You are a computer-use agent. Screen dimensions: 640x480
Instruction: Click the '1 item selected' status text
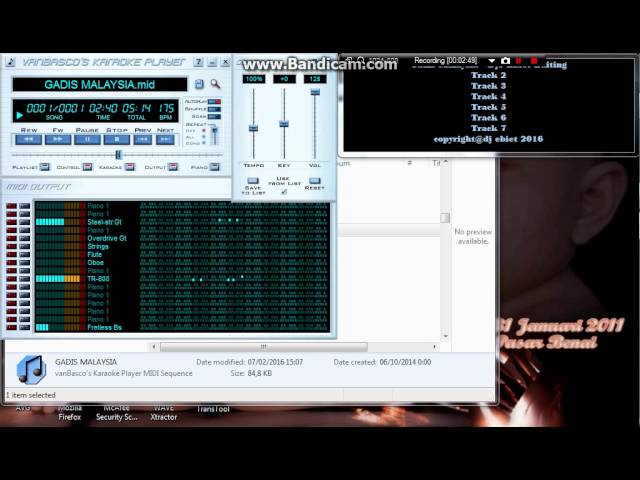click(x=31, y=395)
